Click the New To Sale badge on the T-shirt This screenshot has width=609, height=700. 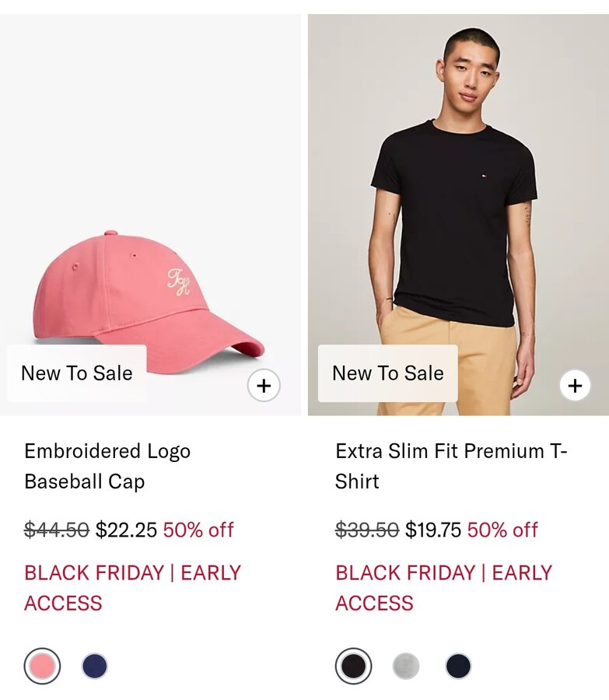click(388, 373)
